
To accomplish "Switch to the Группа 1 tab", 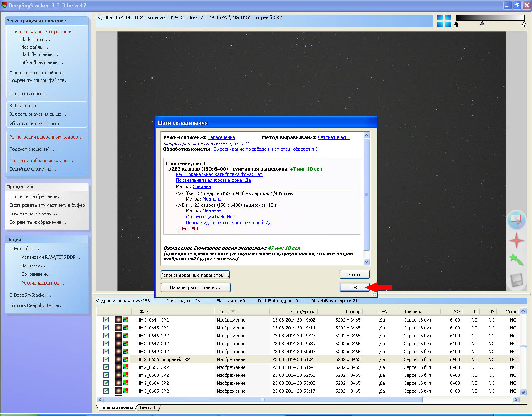I will coord(148,408).
